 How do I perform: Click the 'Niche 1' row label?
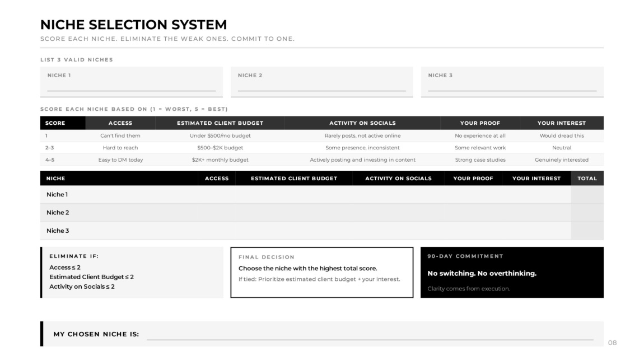(57, 195)
